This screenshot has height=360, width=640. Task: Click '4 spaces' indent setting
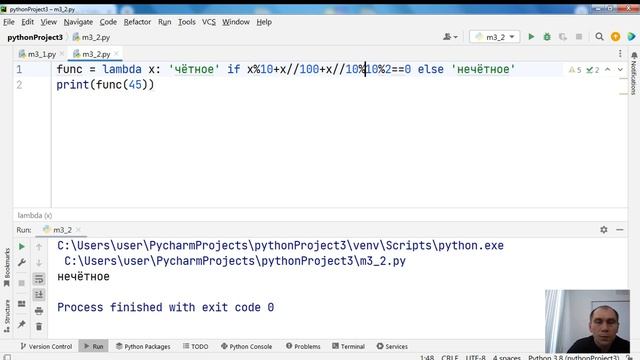coord(507,358)
